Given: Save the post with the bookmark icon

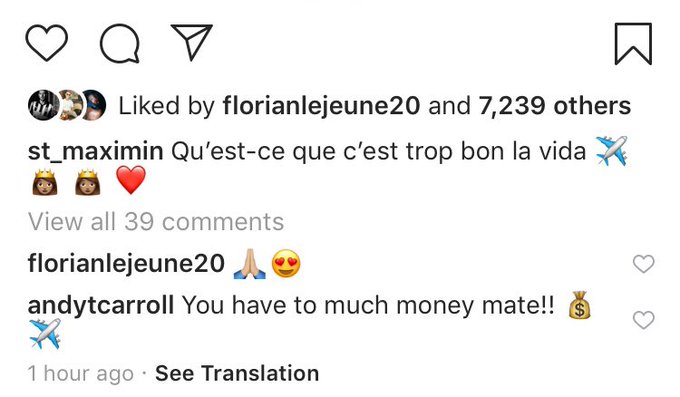Looking at the screenshot, I should point(633,43).
